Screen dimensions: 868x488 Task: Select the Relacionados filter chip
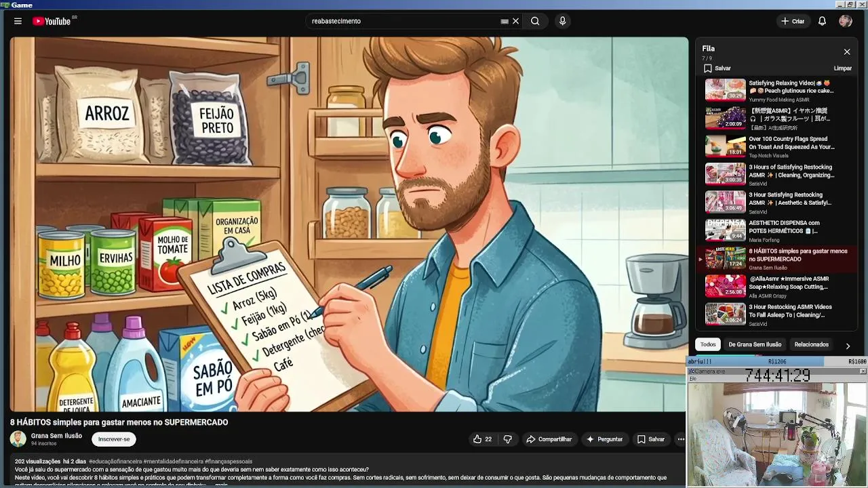pos(811,344)
